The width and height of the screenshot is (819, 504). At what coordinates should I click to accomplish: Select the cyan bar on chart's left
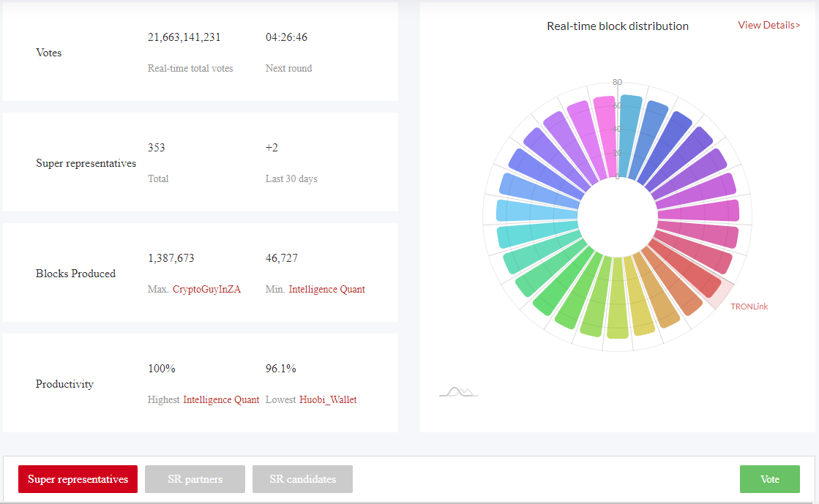pyautogui.click(x=538, y=233)
